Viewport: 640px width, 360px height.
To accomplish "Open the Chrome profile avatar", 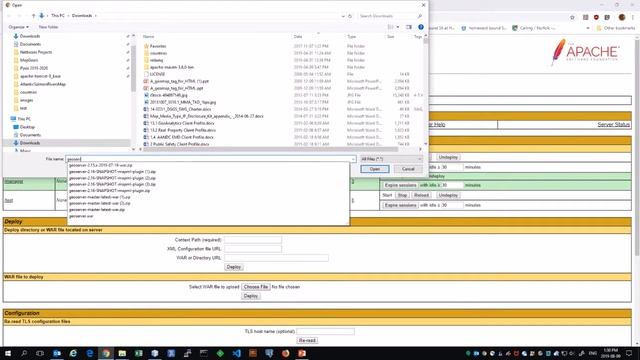I will [622, 17].
